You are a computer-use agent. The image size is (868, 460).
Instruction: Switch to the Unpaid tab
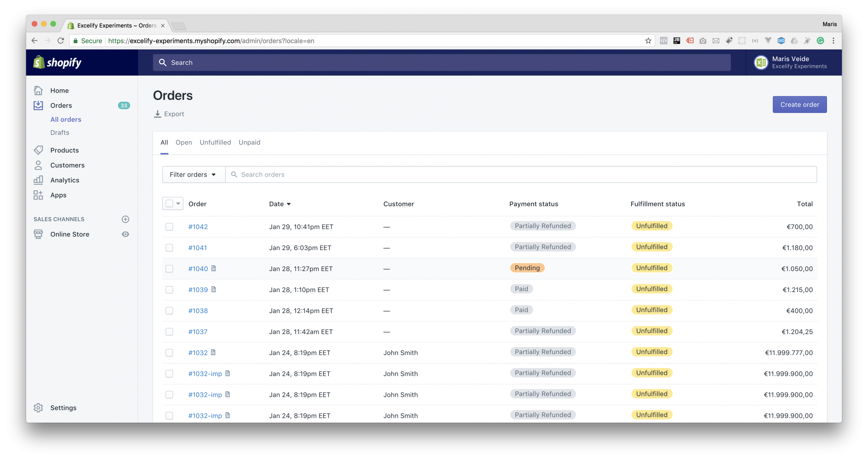click(249, 142)
